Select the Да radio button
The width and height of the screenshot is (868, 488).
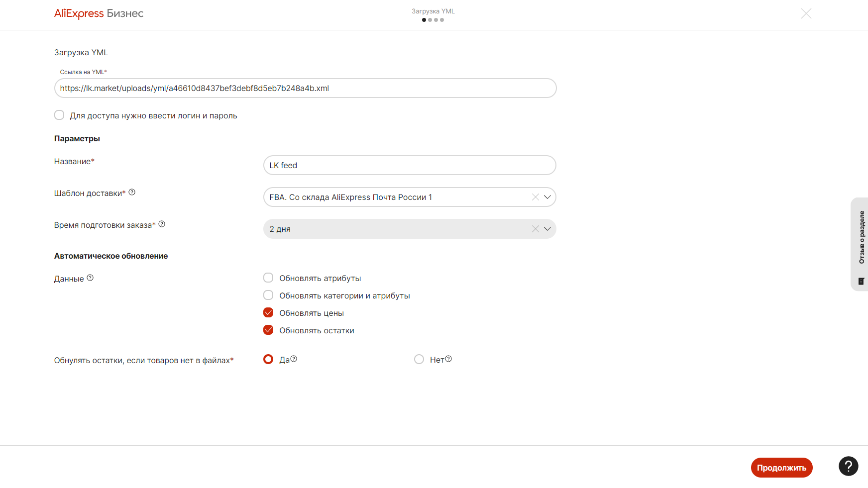[x=268, y=359]
